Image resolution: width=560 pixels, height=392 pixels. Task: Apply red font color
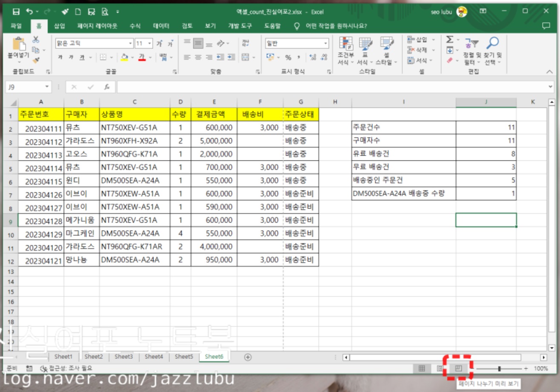pyautogui.click(x=142, y=57)
